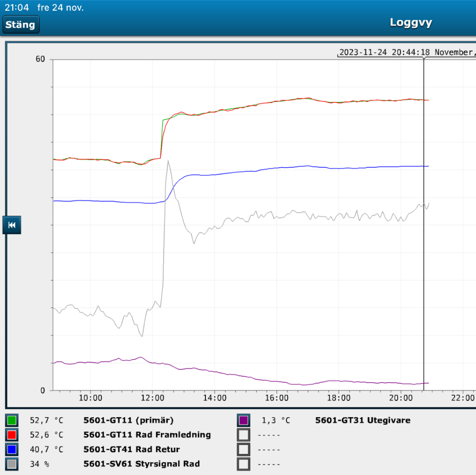The height and width of the screenshot is (475, 476).
Task: Select the empty series box beside Styrsignal Rad row
Action: coord(244,464)
